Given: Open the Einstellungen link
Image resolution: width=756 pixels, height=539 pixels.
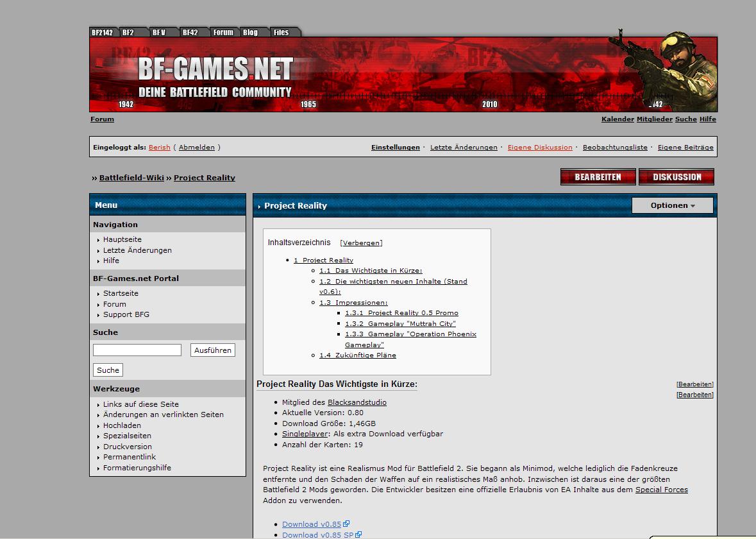Looking at the screenshot, I should click(x=395, y=147).
